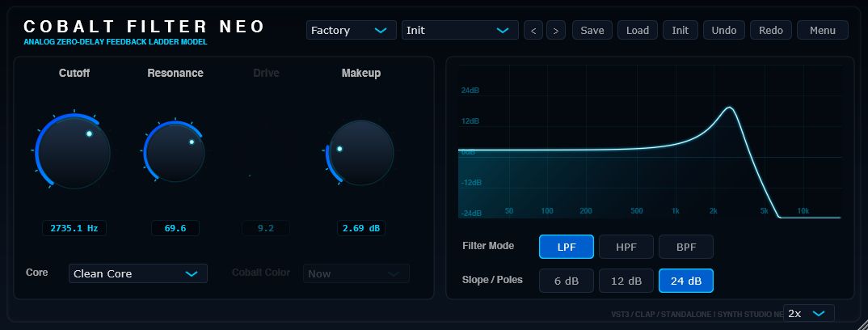Screen dimensions: 868x330
Task: Click the Makeup label
Action: tap(361, 73)
